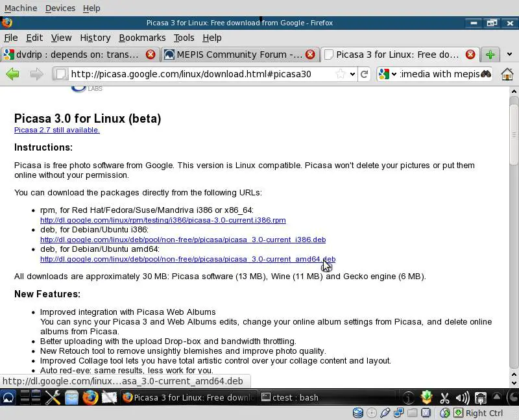Click the VirtualBox USB status icon
Viewport: 519px width, 420px height.
pyautogui.click(x=385, y=413)
